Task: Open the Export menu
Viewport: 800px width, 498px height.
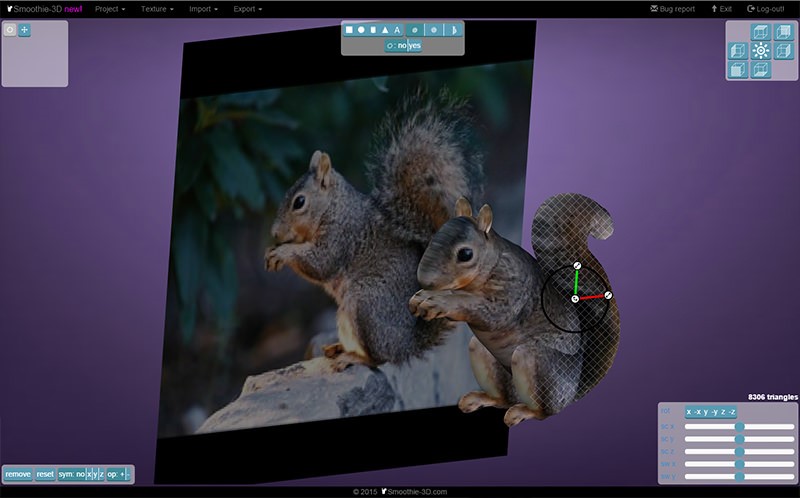Action: click(x=248, y=8)
